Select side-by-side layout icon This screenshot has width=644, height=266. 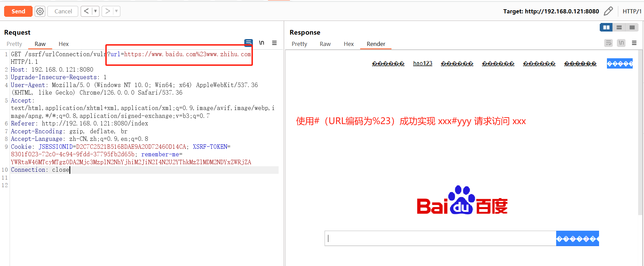(606, 27)
